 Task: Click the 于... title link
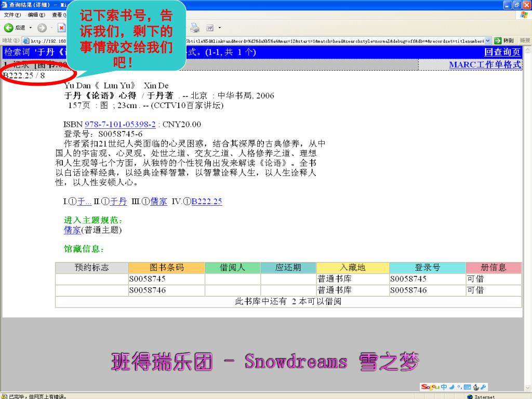pyautogui.click(x=84, y=202)
